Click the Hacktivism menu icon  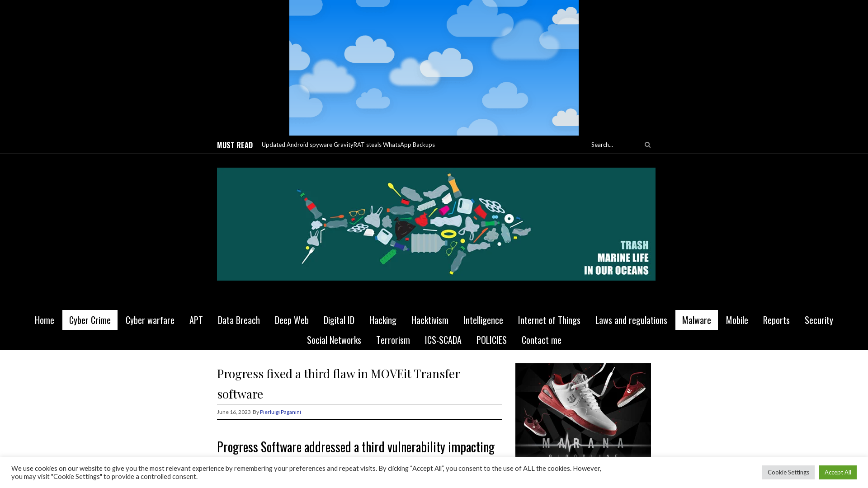click(x=430, y=320)
